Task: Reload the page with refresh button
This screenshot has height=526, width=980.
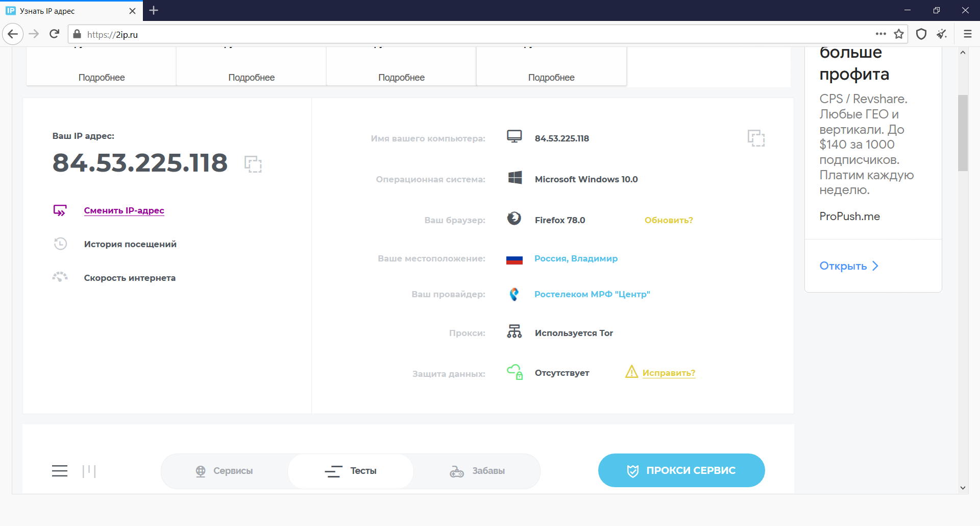Action: coord(54,34)
